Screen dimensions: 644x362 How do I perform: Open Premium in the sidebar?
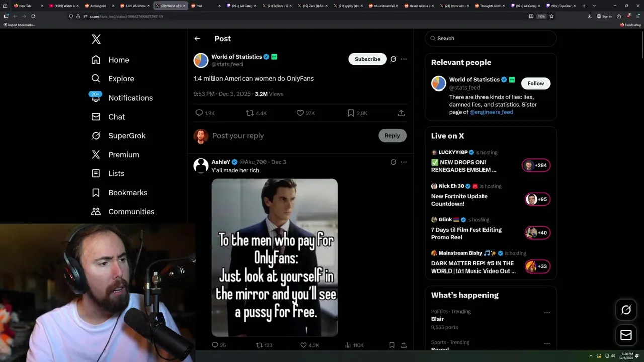click(x=115, y=155)
